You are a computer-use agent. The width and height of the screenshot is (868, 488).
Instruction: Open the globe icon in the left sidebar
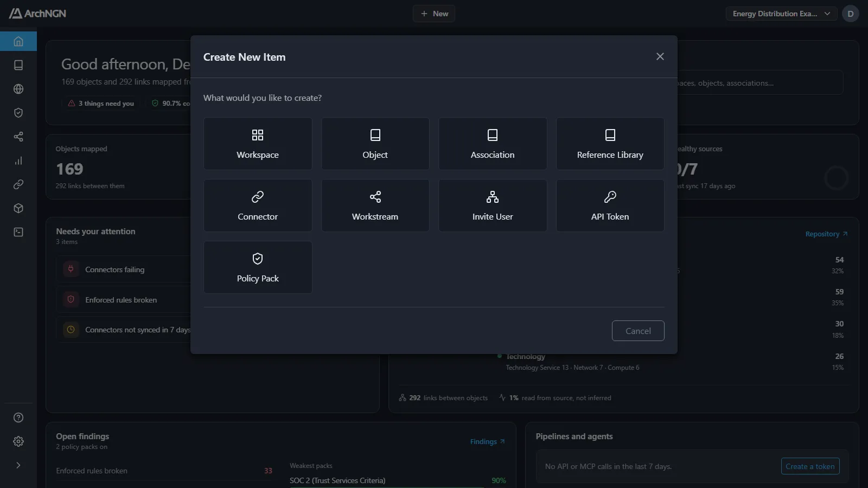18,89
